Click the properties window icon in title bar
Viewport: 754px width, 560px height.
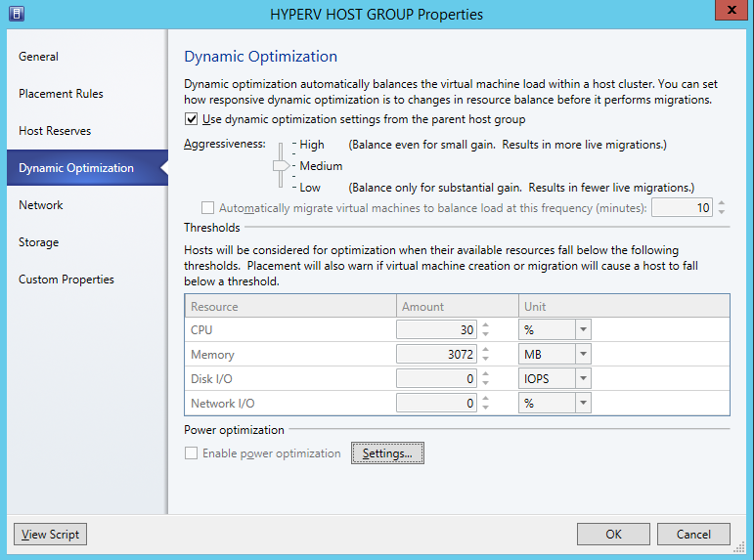[17, 14]
